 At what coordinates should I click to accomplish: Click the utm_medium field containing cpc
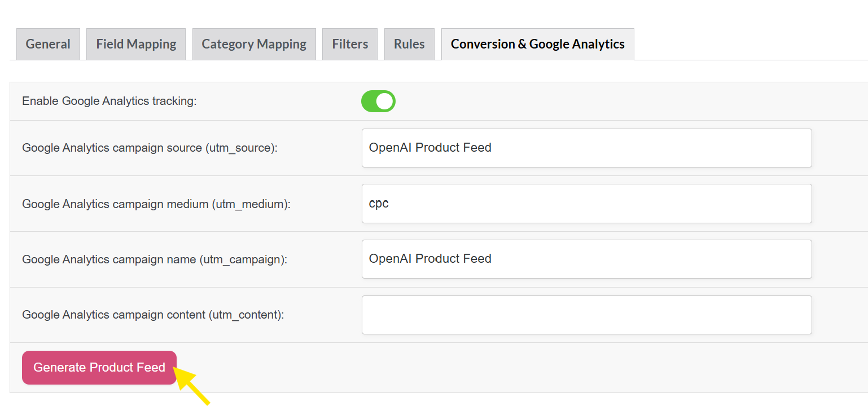tap(586, 204)
